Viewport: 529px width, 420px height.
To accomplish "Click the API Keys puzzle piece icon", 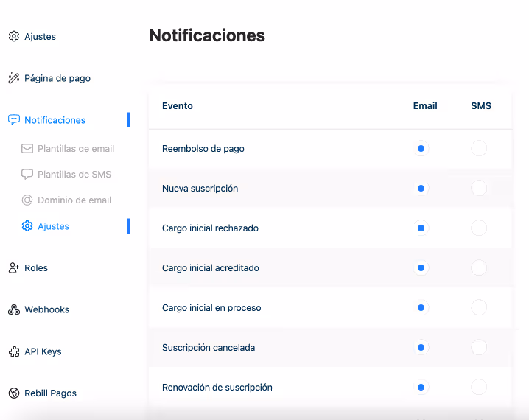I will click(x=14, y=351).
